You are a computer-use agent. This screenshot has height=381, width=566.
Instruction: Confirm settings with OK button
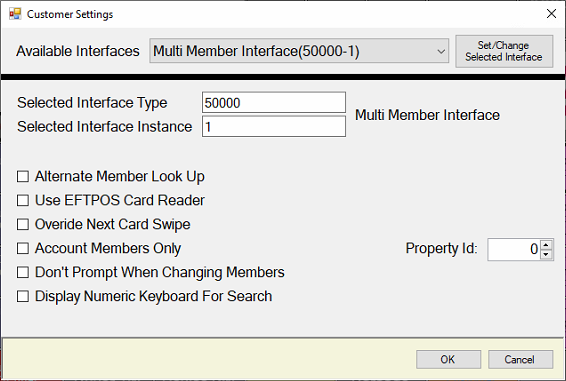coord(448,359)
